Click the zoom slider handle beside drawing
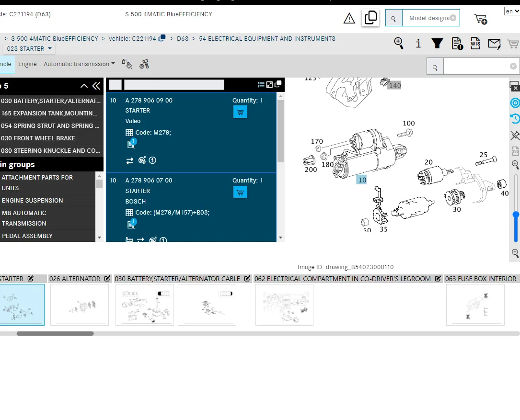Image resolution: width=520 pixels, height=420 pixels. coord(516,215)
